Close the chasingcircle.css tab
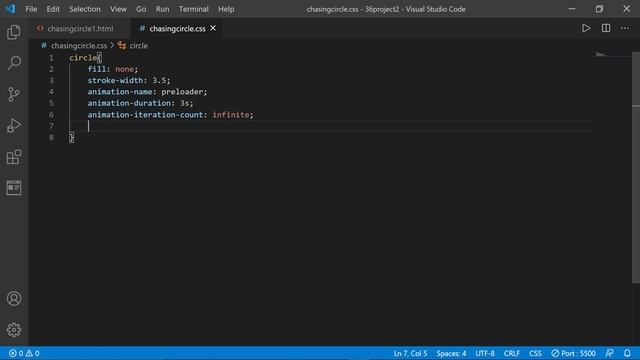Viewport: 640px width, 360px height. coord(213,28)
